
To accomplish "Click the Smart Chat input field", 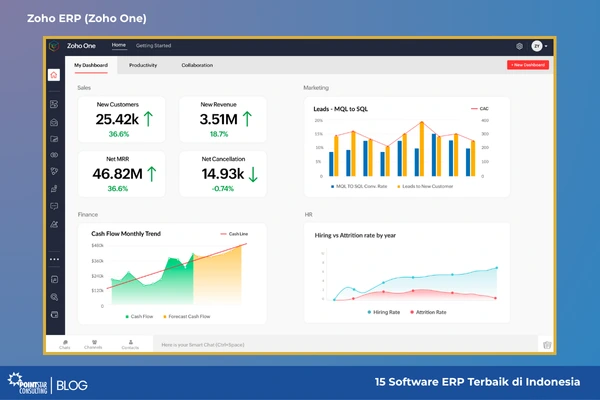I will pos(346,344).
